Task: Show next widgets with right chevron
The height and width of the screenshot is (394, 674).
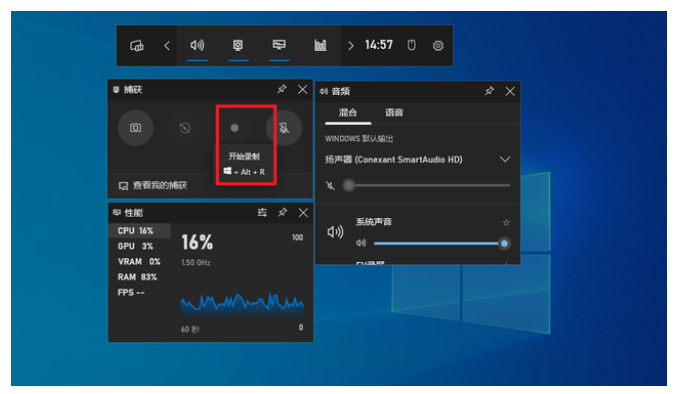Action: click(x=351, y=46)
